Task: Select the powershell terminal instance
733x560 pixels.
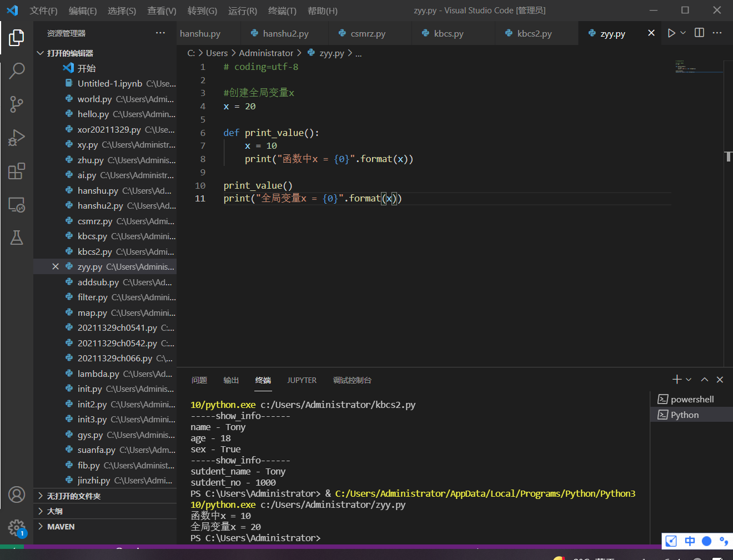Action: coord(692,399)
